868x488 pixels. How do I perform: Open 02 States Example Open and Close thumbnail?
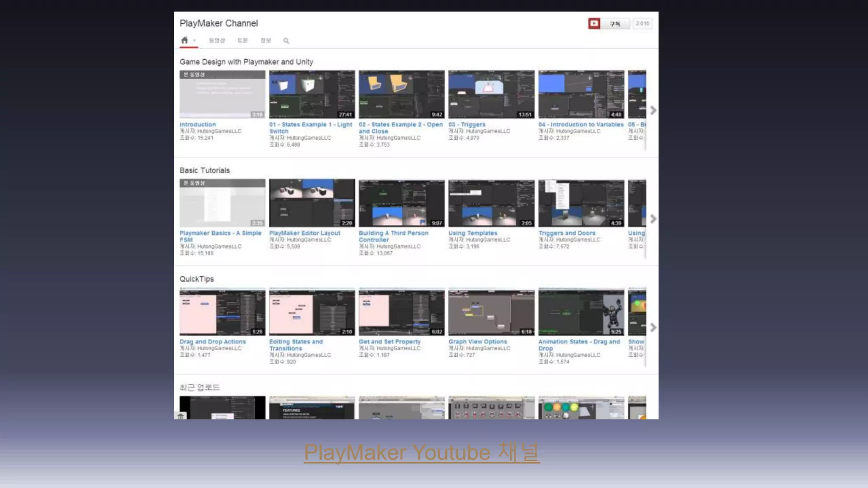tap(402, 94)
